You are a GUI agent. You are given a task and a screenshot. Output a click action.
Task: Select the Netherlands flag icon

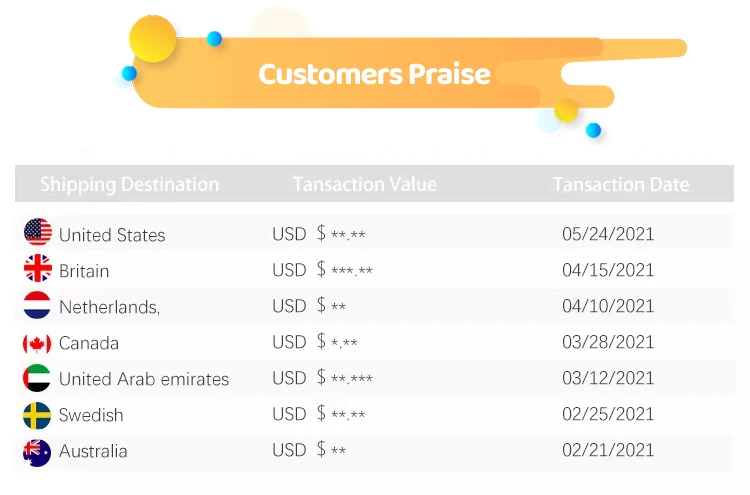[37, 305]
